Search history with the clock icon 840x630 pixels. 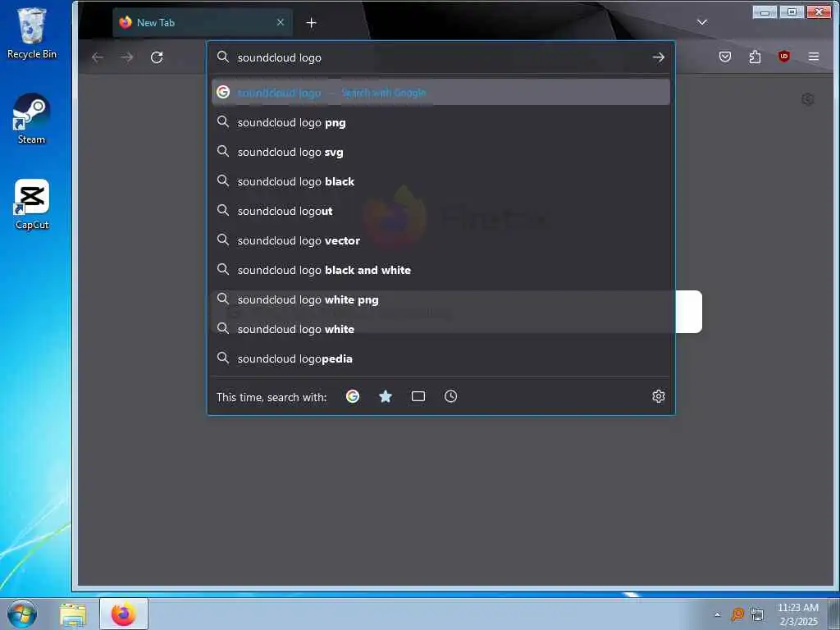450,396
